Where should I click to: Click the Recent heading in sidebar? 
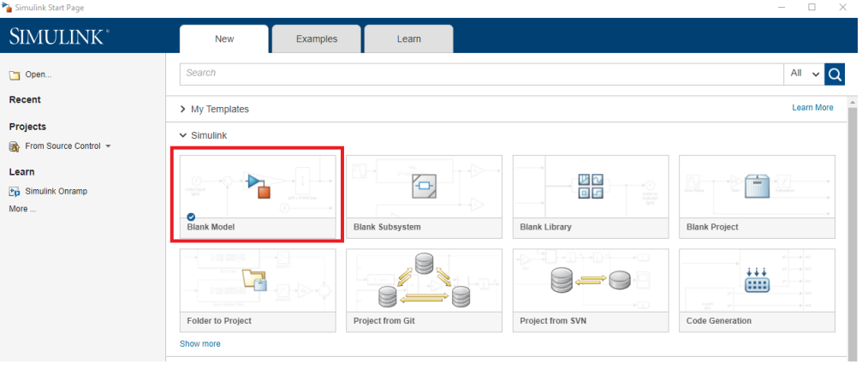(x=25, y=99)
